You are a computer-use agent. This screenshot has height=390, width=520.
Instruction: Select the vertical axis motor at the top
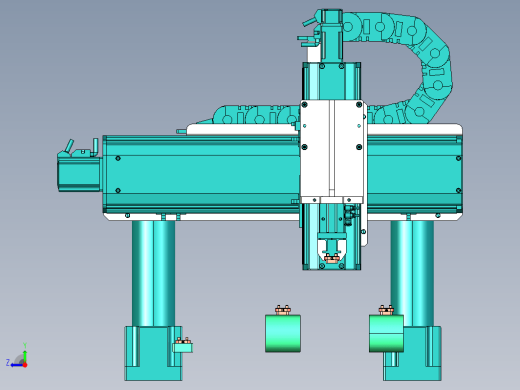pos(331,36)
